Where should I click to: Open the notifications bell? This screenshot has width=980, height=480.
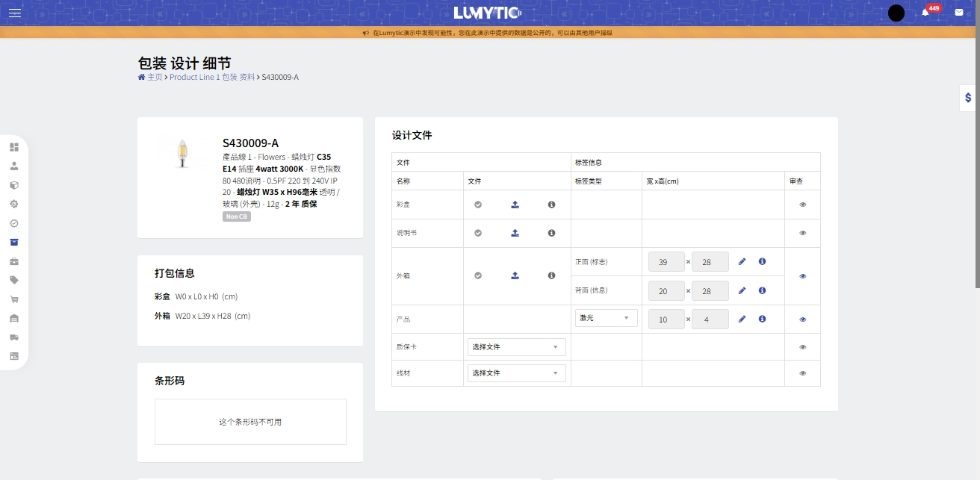pyautogui.click(x=925, y=13)
